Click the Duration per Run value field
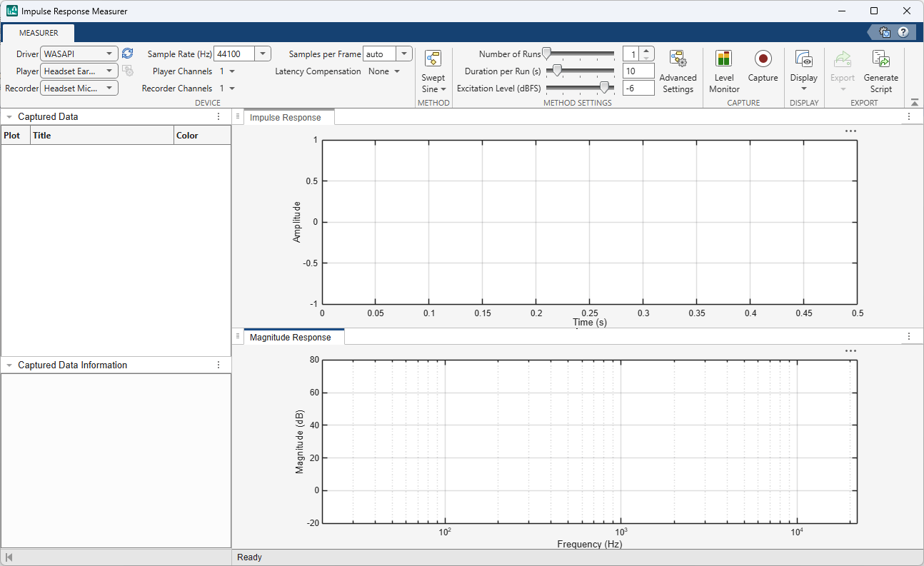The image size is (924, 566). tap(638, 71)
